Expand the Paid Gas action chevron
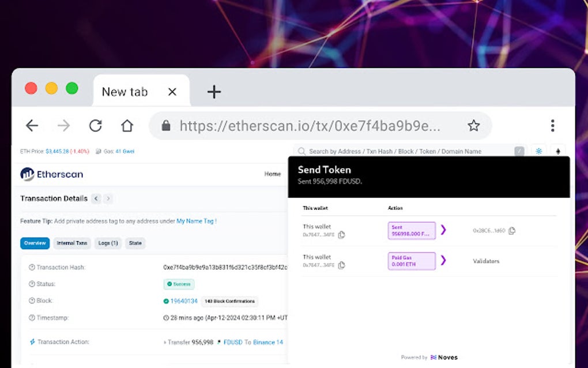Screen dimensions: 588x368 click(443, 259)
